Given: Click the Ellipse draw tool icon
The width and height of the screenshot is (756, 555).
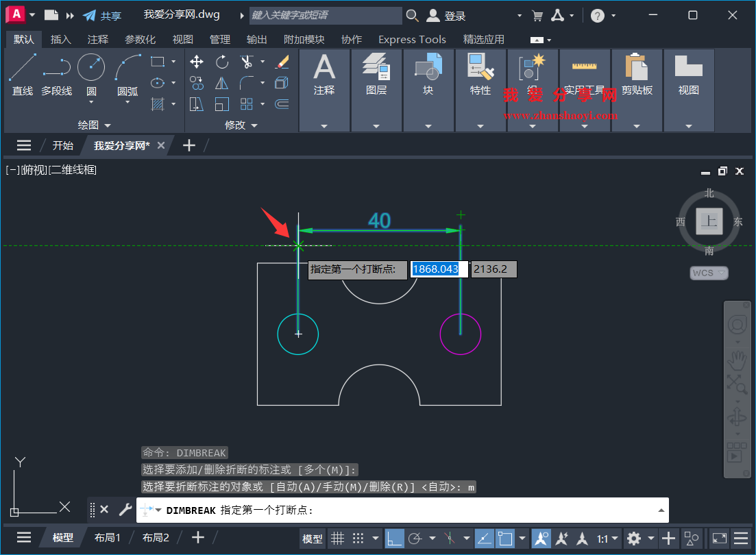Looking at the screenshot, I should [x=157, y=83].
